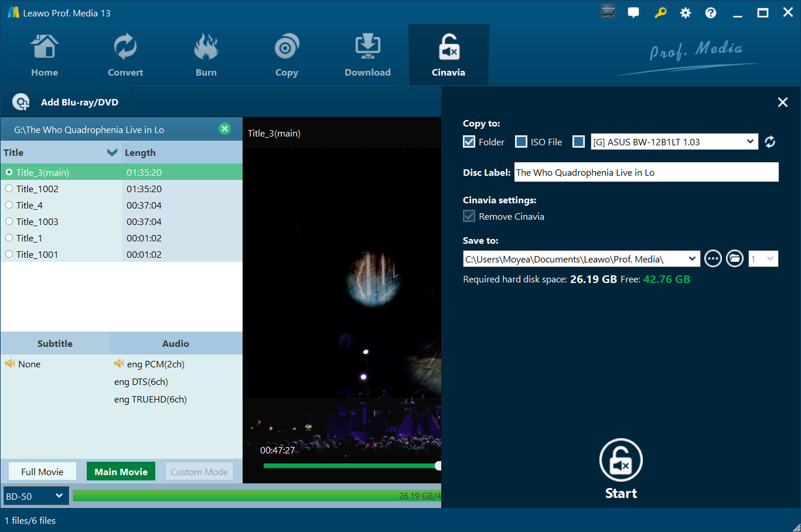The image size is (801, 532).
Task: Remove the loaded disc with green X
Action: coord(224,129)
